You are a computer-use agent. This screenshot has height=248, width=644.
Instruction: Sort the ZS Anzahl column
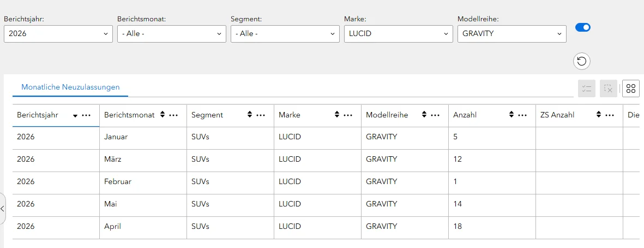click(598, 115)
